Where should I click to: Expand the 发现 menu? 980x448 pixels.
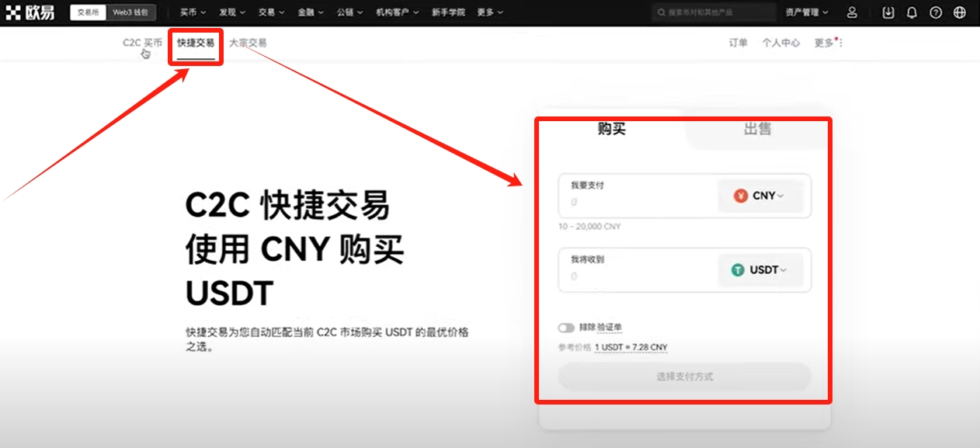(x=232, y=12)
